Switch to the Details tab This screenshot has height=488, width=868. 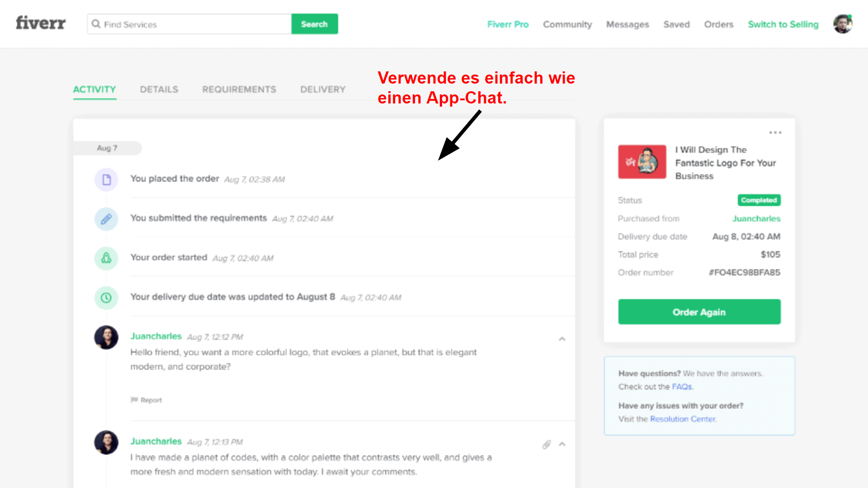click(x=159, y=89)
